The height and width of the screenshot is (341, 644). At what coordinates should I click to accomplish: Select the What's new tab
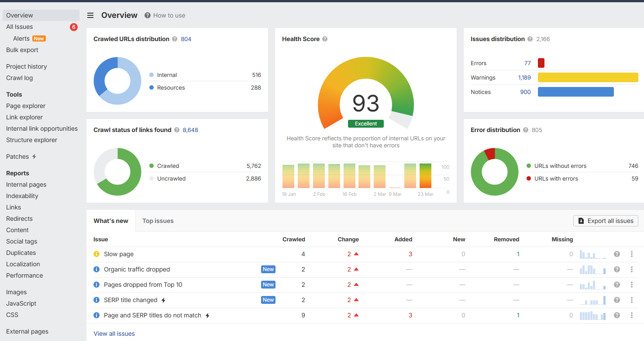coord(111,221)
